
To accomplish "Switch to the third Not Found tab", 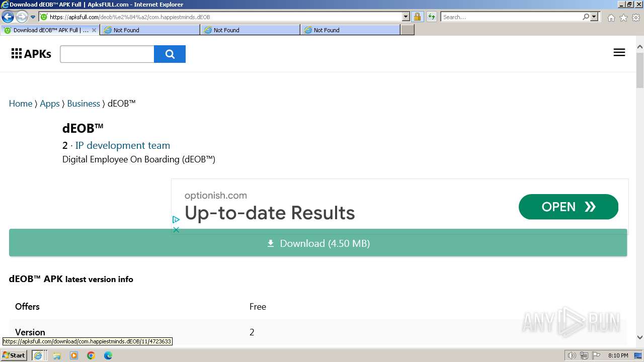I will click(350, 30).
